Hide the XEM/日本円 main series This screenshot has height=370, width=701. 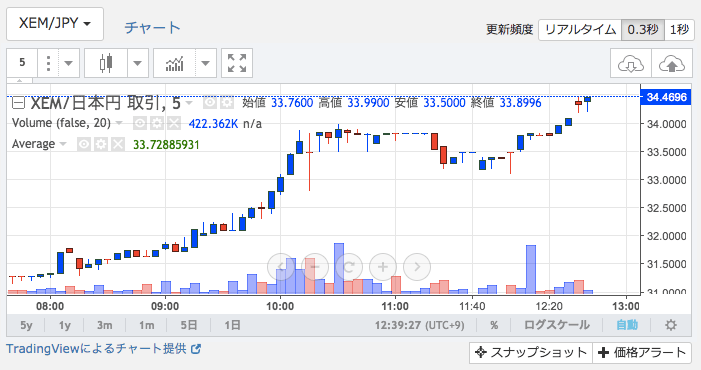(x=210, y=103)
